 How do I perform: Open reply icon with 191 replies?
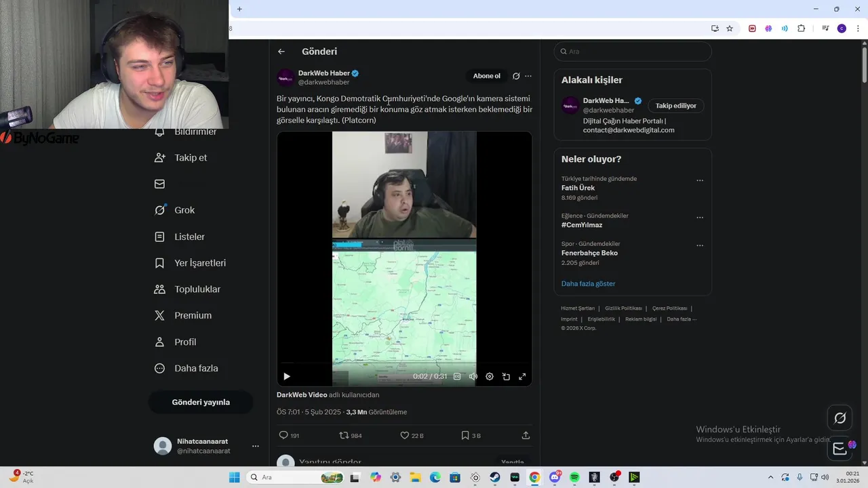tap(290, 435)
